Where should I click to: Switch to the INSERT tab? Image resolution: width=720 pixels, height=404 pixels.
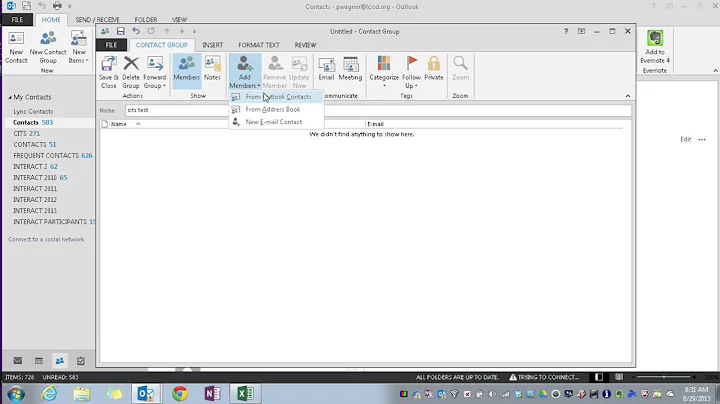[x=213, y=45]
